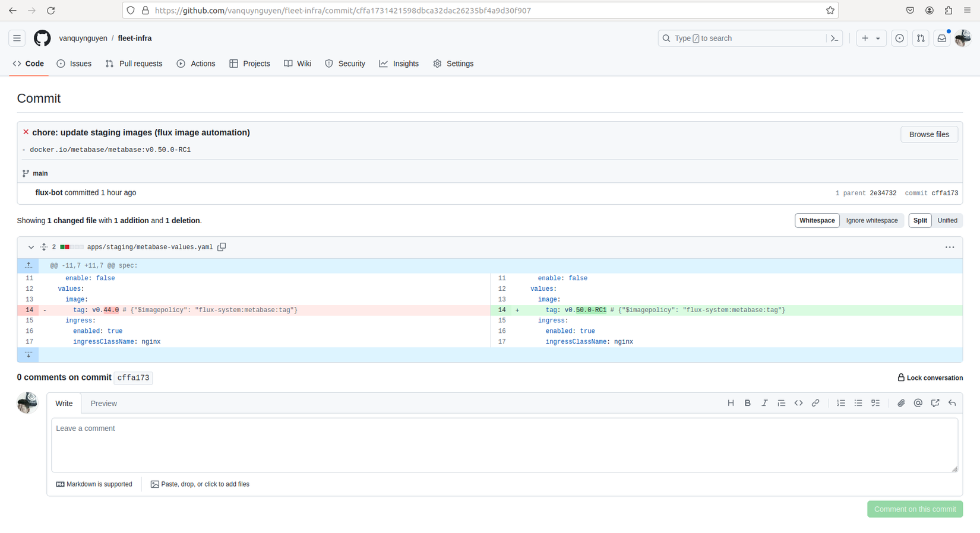Open parent commit 2e34732 link
980x533 pixels.
[x=883, y=193]
